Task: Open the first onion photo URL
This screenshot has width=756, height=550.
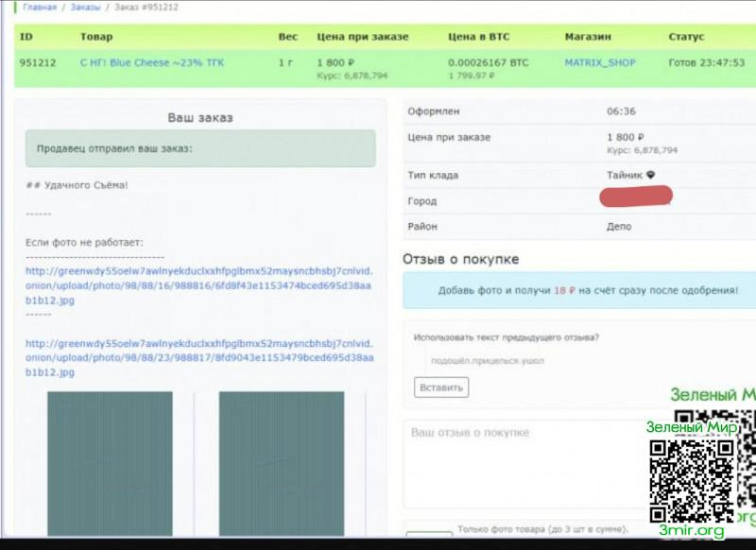Action: [198, 284]
